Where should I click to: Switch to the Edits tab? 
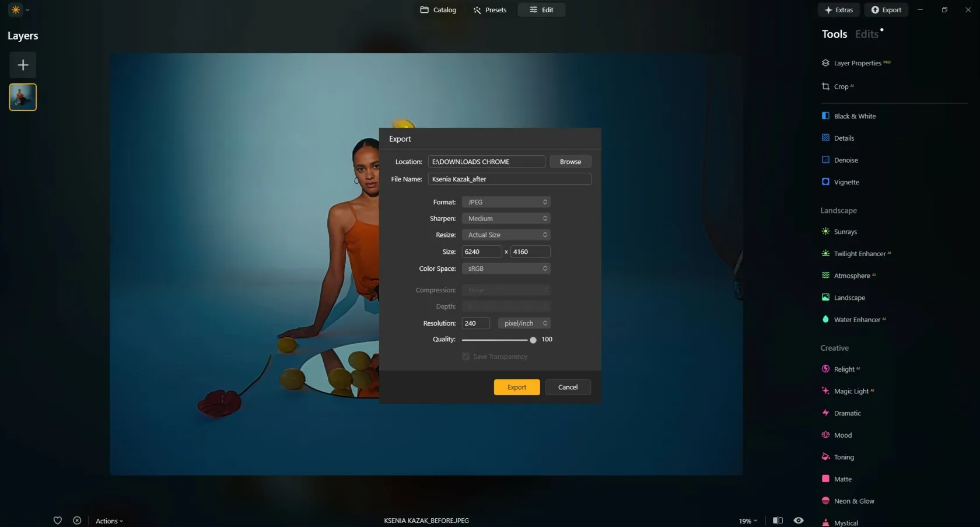point(866,34)
